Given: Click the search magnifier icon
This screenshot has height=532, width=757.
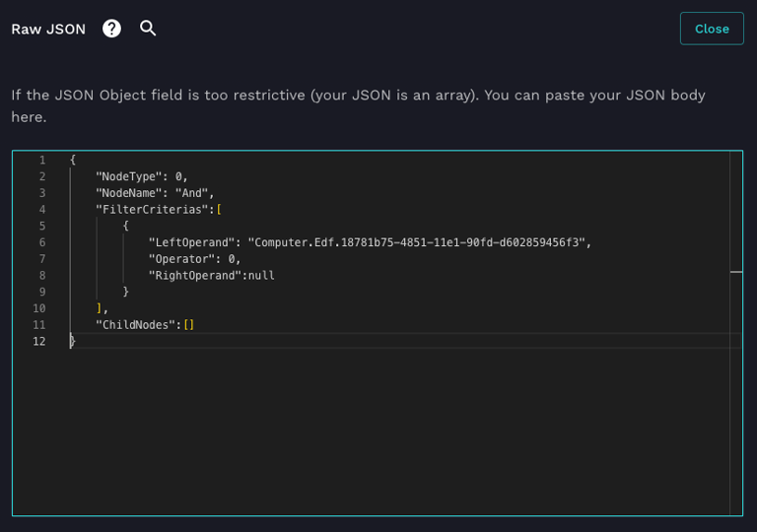Looking at the screenshot, I should click(x=148, y=29).
